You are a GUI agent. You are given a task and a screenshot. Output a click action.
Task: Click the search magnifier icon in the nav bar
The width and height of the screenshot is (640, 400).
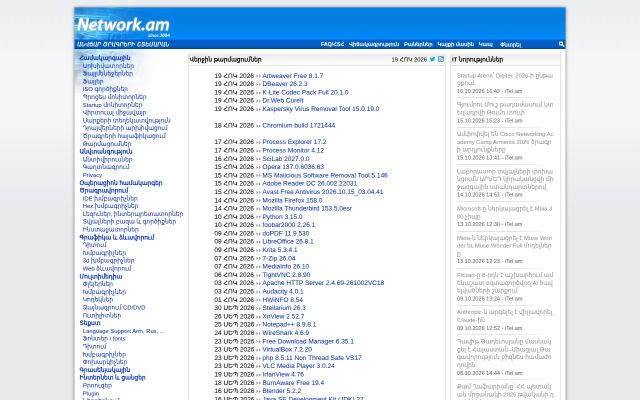point(561,44)
